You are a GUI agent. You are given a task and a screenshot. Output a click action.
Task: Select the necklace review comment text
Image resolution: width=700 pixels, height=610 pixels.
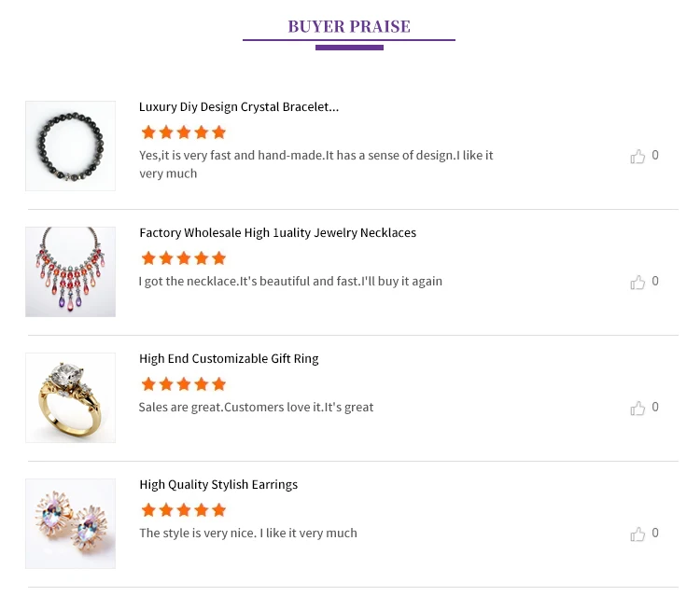click(290, 282)
